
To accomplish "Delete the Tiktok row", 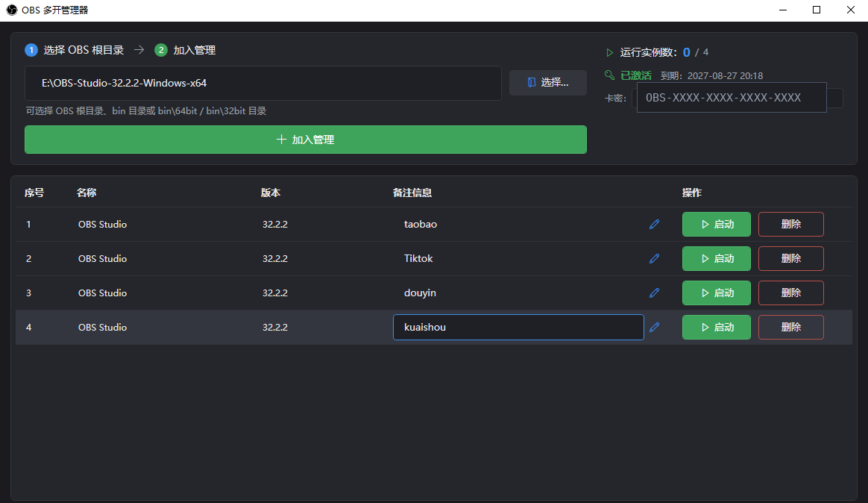I will (791, 259).
